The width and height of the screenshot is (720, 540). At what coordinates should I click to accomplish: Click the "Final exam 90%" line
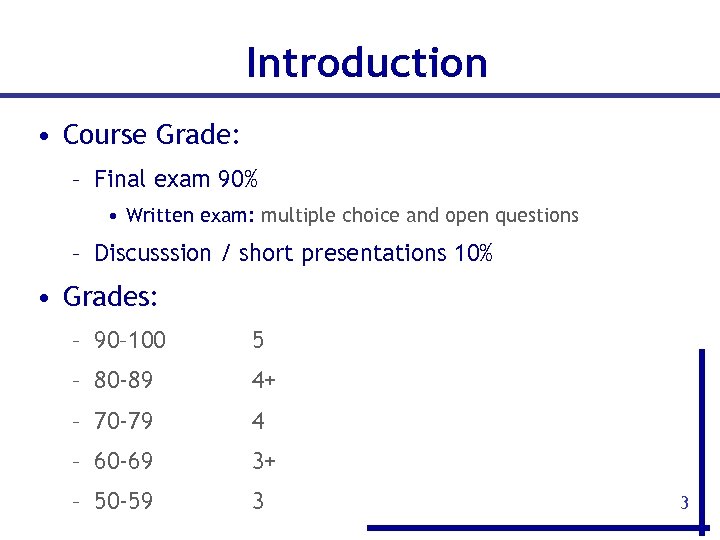click(176, 180)
